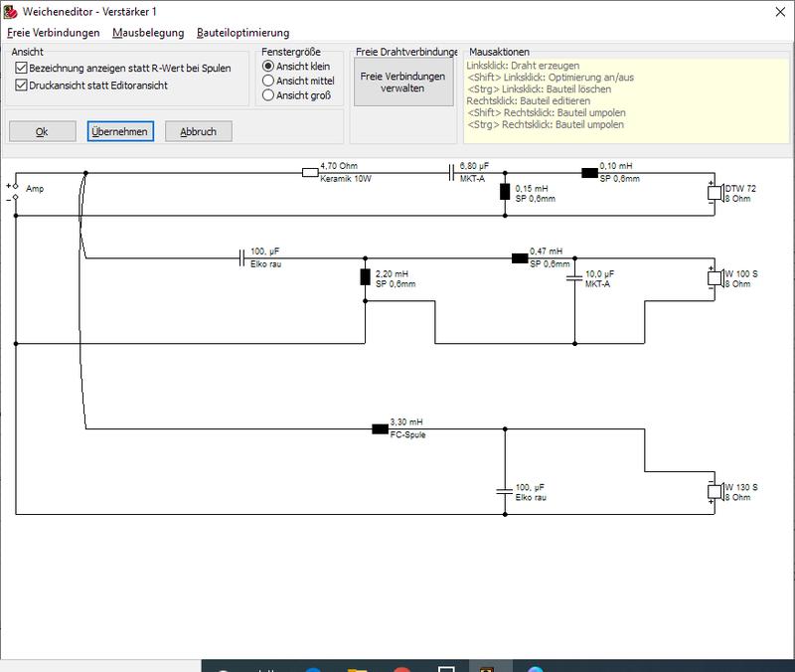This screenshot has width=795, height=672.
Task: Click the Übernehmen button
Action: [120, 131]
